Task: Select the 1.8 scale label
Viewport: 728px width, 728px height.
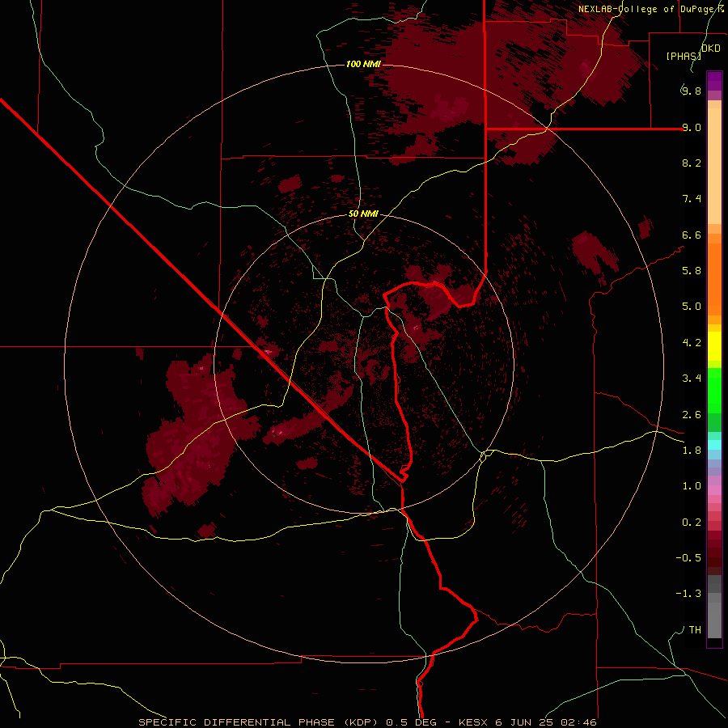Action: pyautogui.click(x=692, y=451)
